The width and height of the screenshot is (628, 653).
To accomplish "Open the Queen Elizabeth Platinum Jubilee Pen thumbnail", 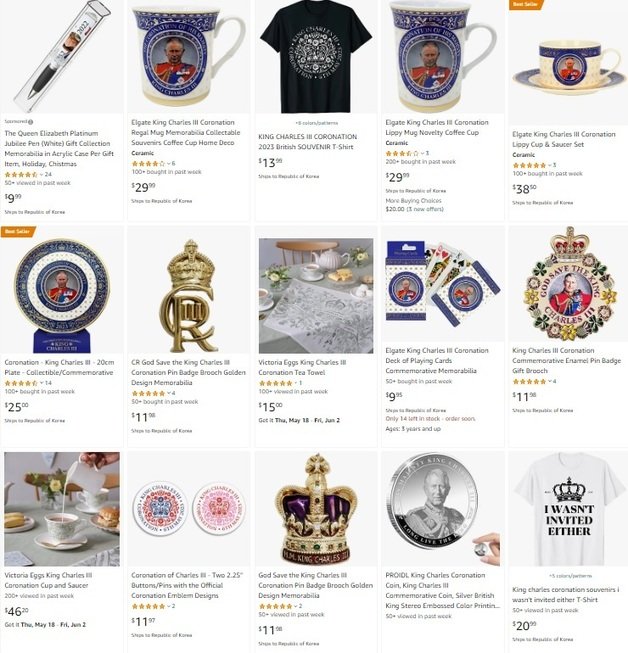I will tap(62, 56).
